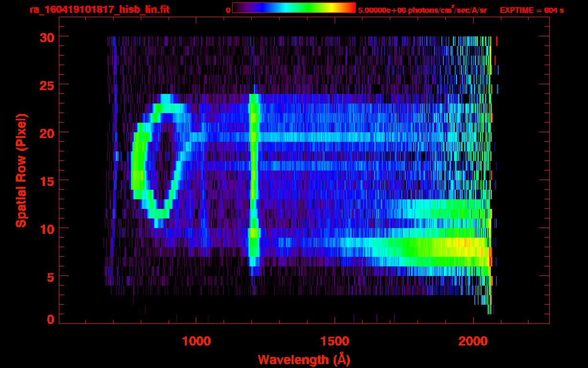Click the red end of the color bar
This screenshot has width=588, height=368.
coord(352,8)
